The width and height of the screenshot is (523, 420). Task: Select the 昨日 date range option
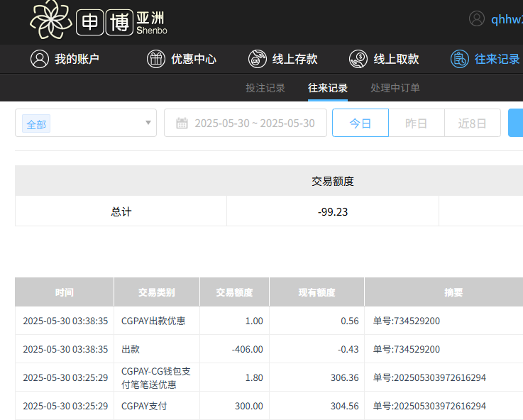pyautogui.click(x=417, y=123)
